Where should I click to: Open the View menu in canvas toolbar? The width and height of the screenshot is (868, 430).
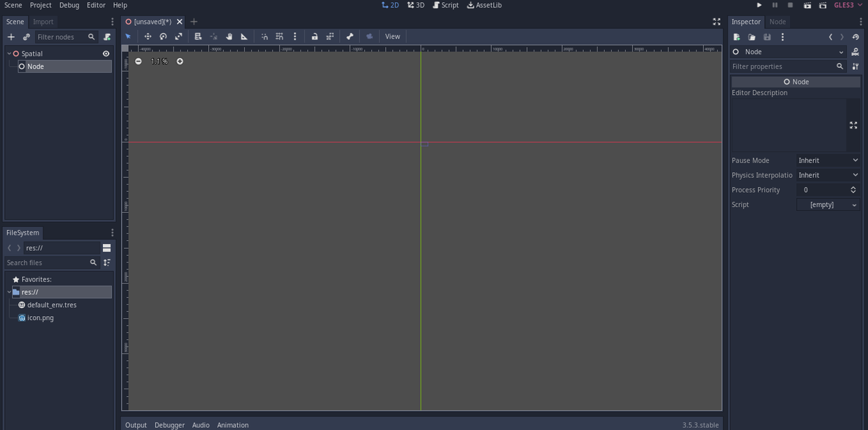393,37
